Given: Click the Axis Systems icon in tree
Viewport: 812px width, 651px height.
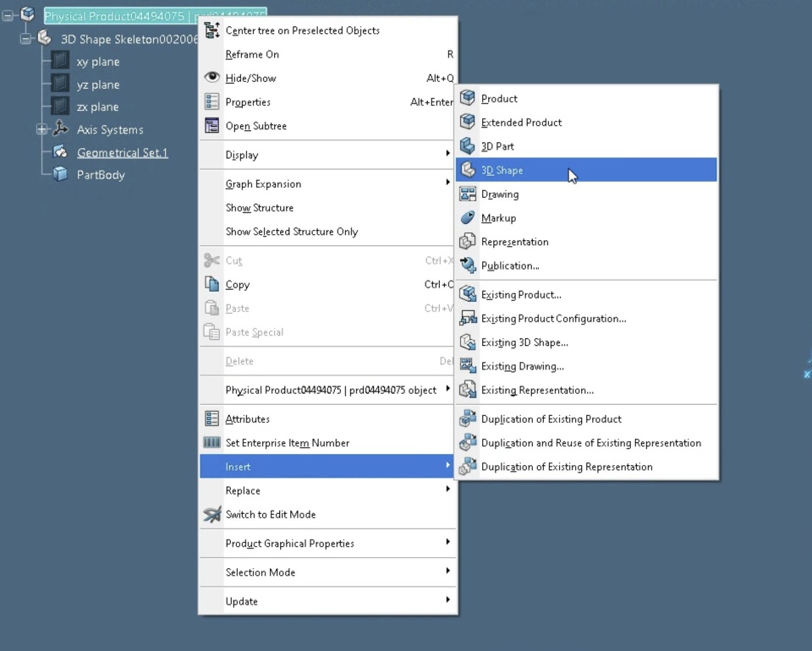Looking at the screenshot, I should pyautogui.click(x=60, y=129).
